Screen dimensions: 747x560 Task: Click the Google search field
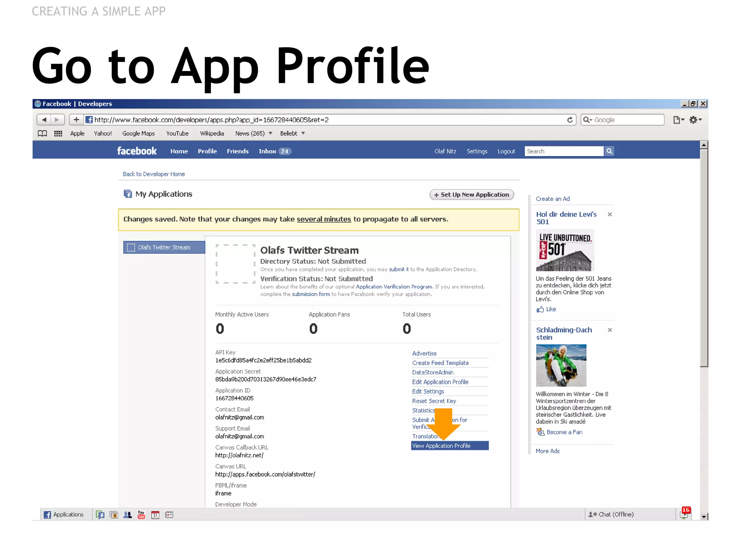[622, 120]
